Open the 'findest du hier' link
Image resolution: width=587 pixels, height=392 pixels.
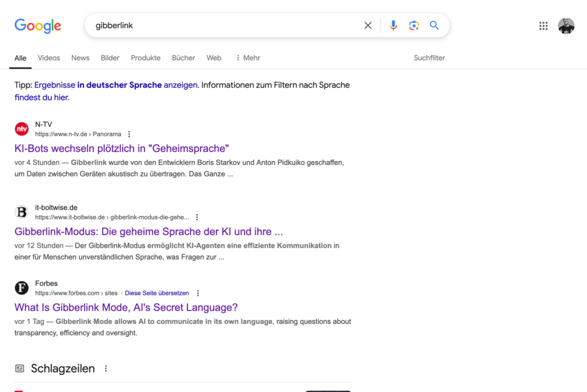(x=41, y=97)
